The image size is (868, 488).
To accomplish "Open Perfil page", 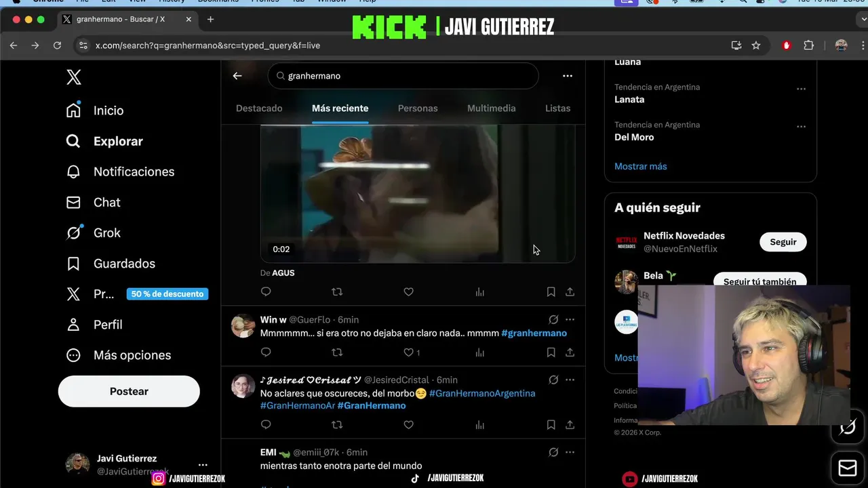I will point(94,325).
